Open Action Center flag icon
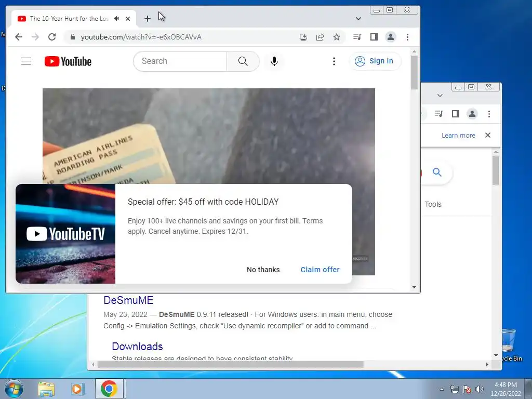This screenshot has height=399, width=532. pos(467,389)
